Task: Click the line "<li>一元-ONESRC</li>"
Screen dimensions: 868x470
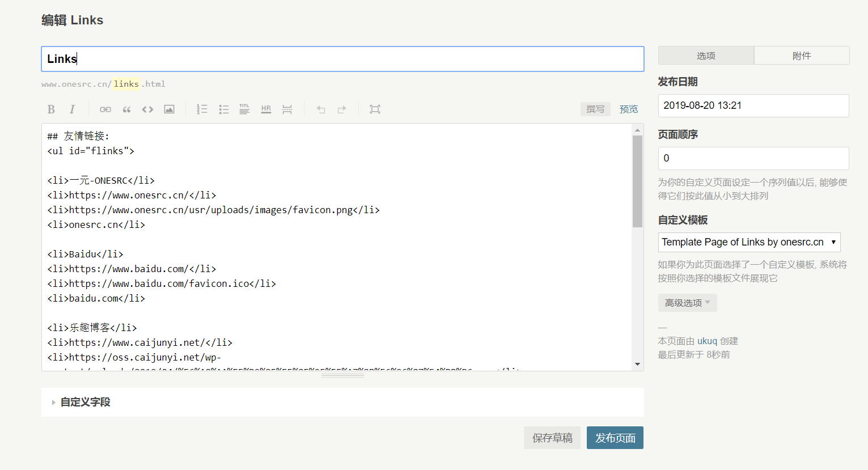Action: coord(101,180)
